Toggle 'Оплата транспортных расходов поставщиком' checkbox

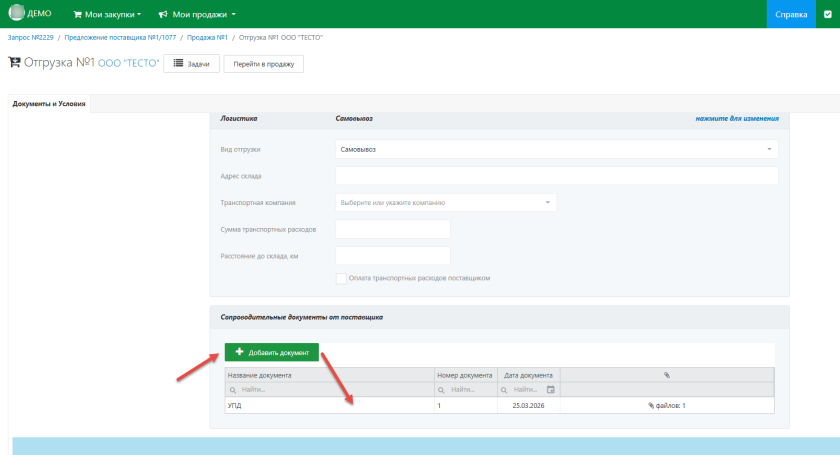341,278
